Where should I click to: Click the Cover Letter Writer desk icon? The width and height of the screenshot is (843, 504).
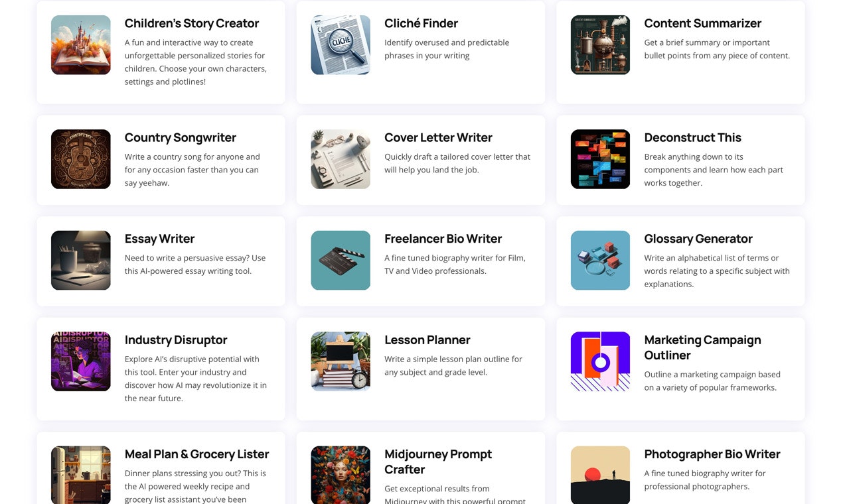coord(341,159)
